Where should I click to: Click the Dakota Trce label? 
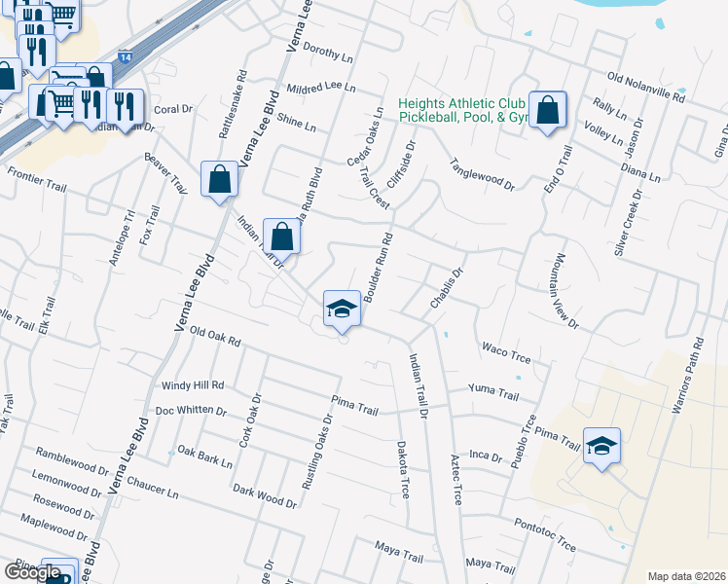click(403, 470)
